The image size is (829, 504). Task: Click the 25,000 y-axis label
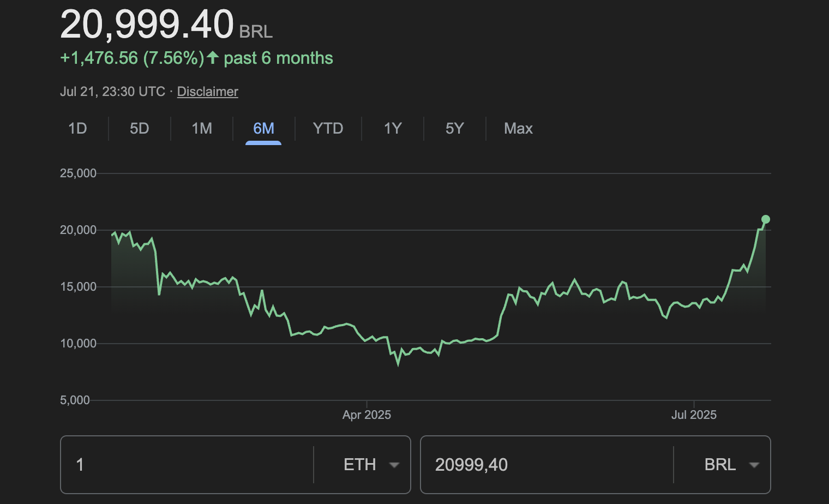point(78,173)
